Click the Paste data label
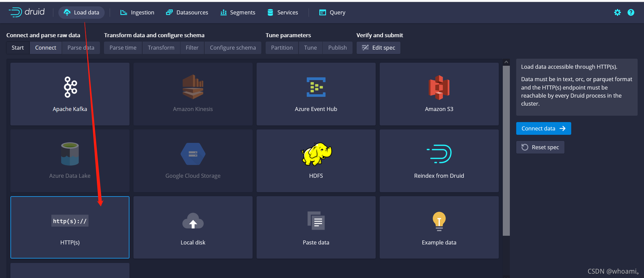 (316, 242)
